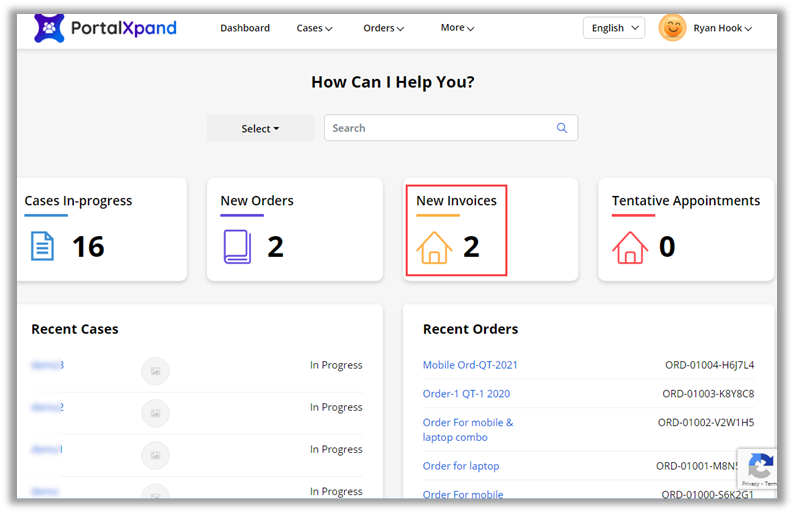The height and width of the screenshot is (514, 795).
Task: Open the Dashboard menu item
Action: pyautogui.click(x=245, y=28)
